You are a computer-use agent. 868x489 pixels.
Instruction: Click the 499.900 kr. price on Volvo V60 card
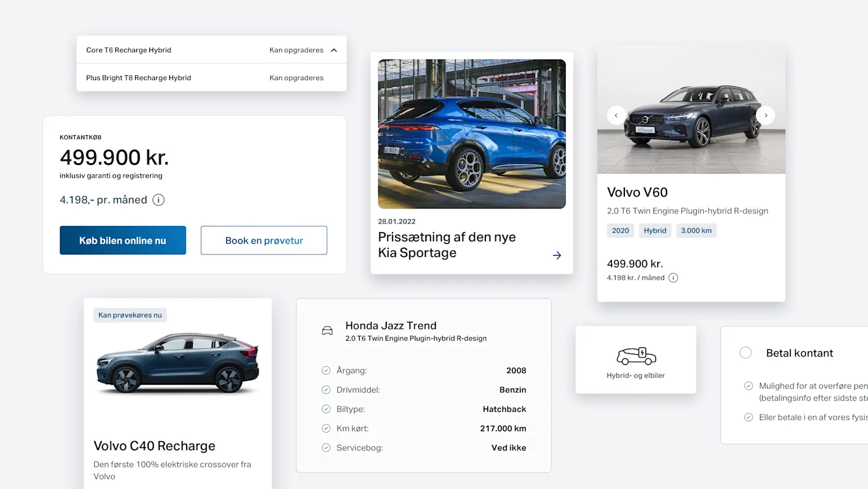635,264
